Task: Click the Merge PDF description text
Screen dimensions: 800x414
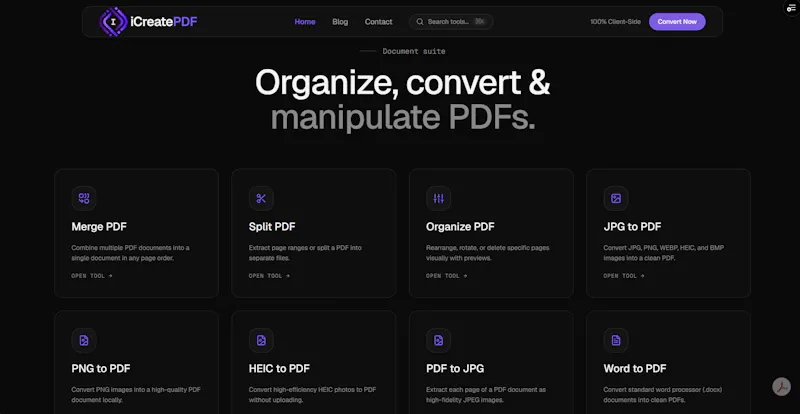Action: tap(130, 253)
